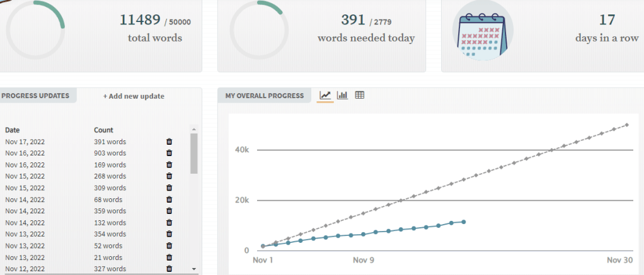This screenshot has height=275, width=644.
Task: Delete the 327 words update
Action: (x=169, y=269)
